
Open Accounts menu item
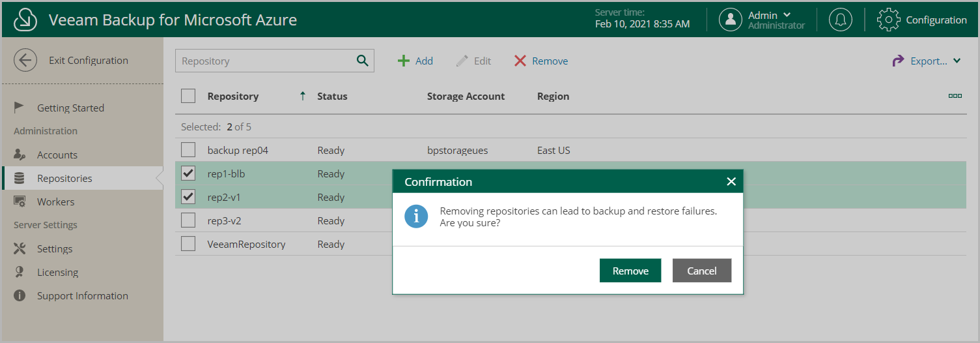57,155
